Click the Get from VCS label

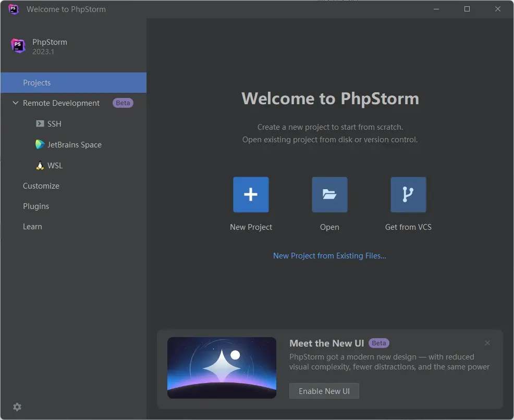[408, 227]
